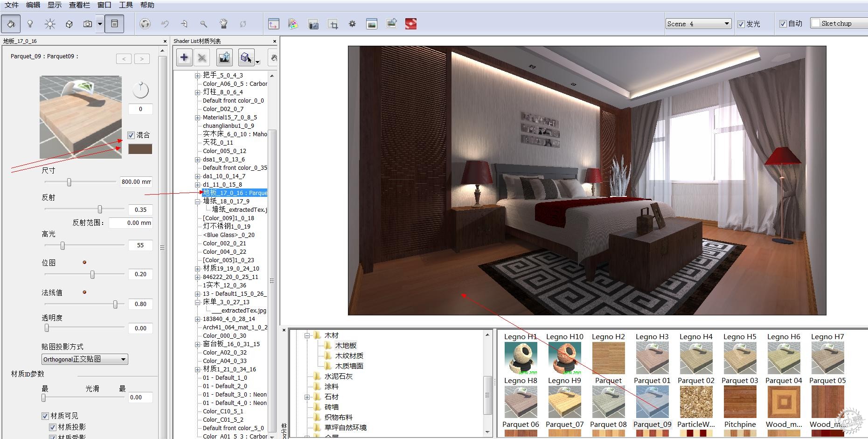Image resolution: width=868 pixels, height=439 pixels.
Task: Open the 窗口 menu
Action: (x=104, y=5)
